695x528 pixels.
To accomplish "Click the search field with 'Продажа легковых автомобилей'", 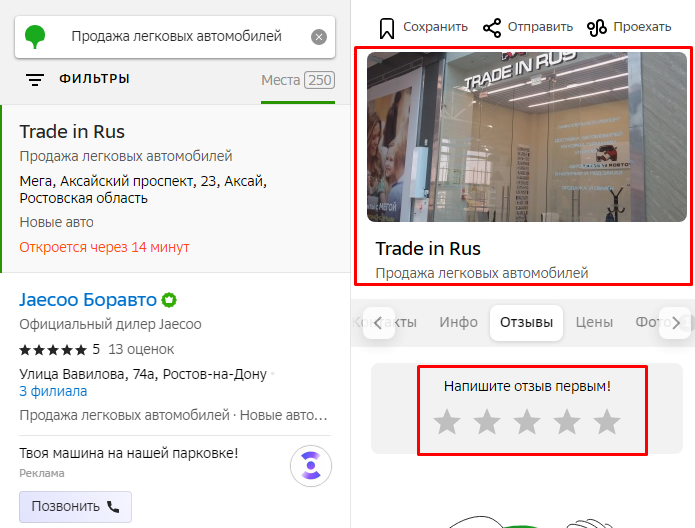I will point(175,37).
